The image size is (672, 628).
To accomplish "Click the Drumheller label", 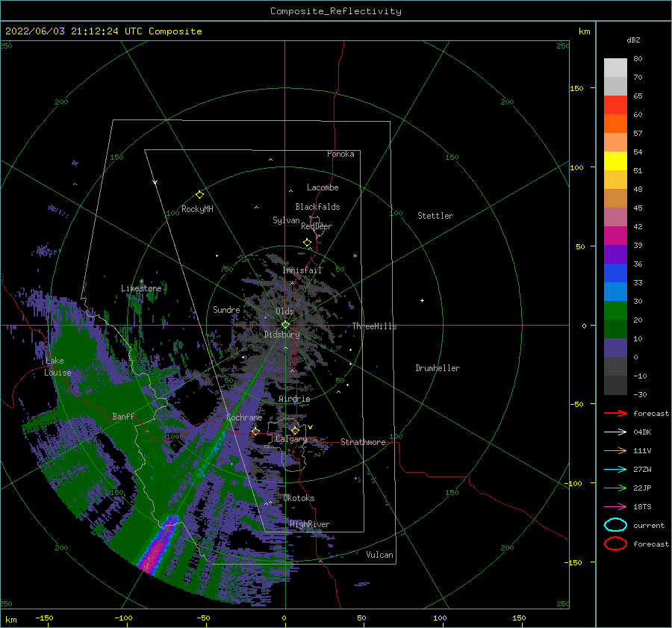I will (x=438, y=368).
